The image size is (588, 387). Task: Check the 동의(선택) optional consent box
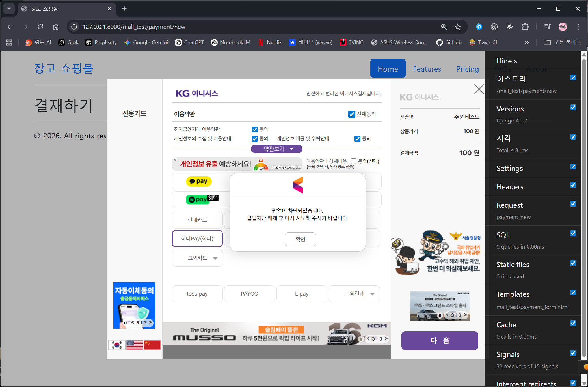pyautogui.click(x=353, y=161)
